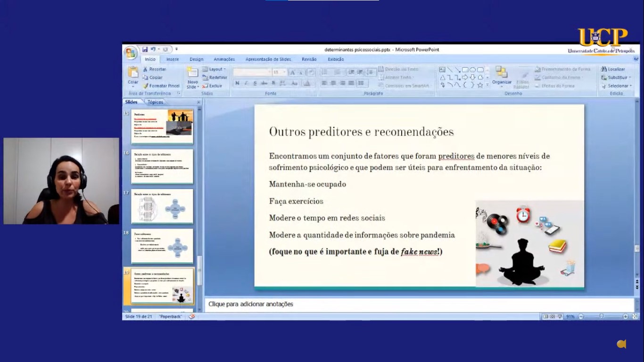
Task: Click the Novo Slide icon
Action: [x=192, y=72]
